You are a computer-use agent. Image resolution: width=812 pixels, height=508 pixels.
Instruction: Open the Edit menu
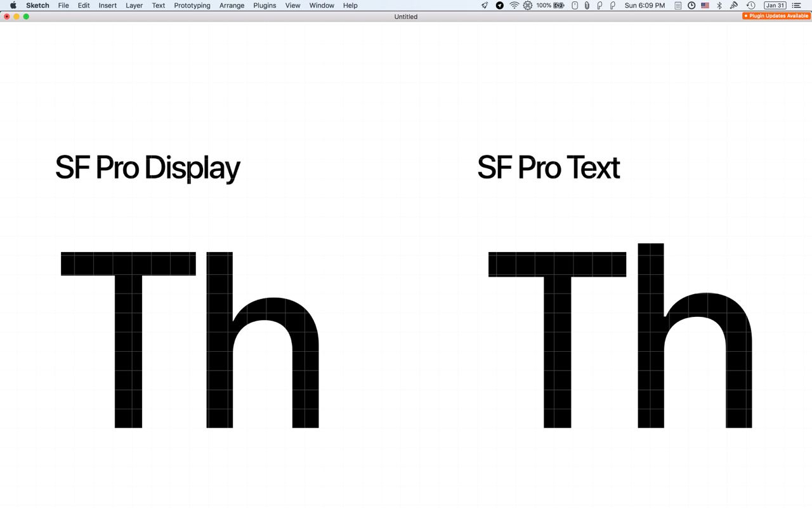tap(84, 5)
